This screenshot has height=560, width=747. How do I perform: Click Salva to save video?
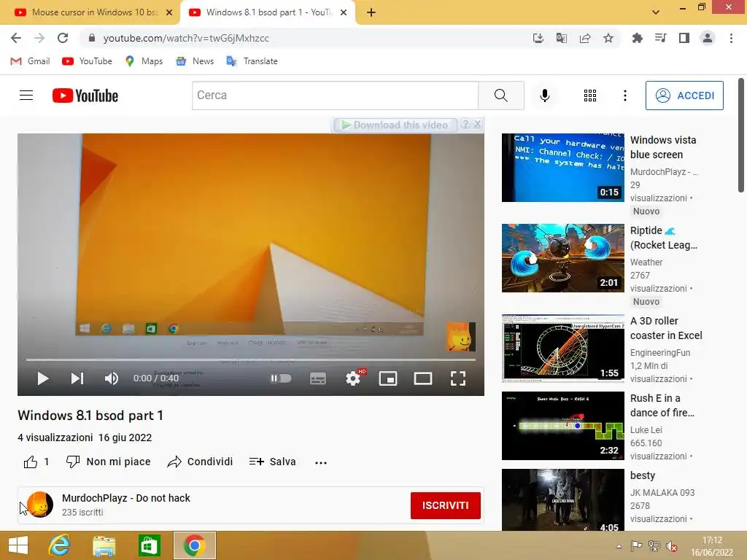[273, 462]
